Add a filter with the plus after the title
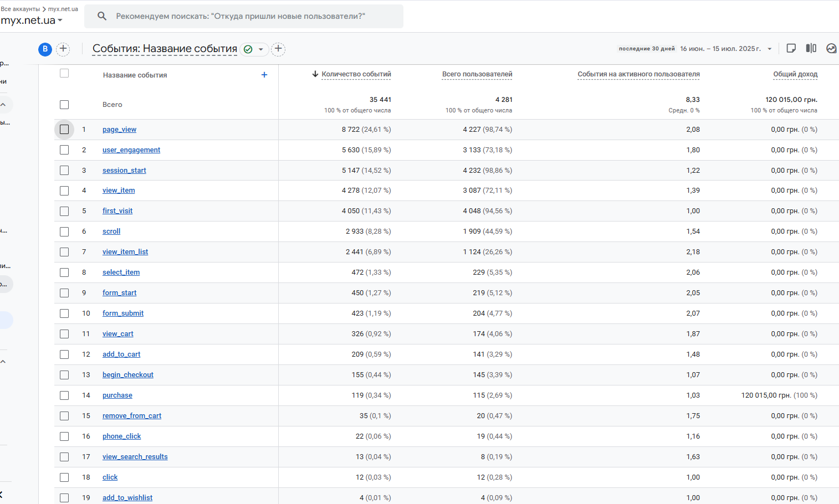Image resolution: width=839 pixels, height=504 pixels. pos(278,49)
